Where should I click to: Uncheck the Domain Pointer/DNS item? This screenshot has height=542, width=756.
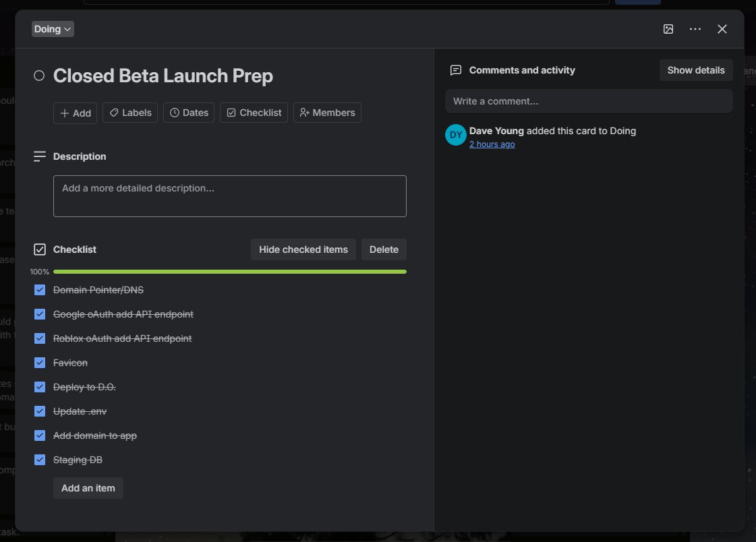(40, 290)
